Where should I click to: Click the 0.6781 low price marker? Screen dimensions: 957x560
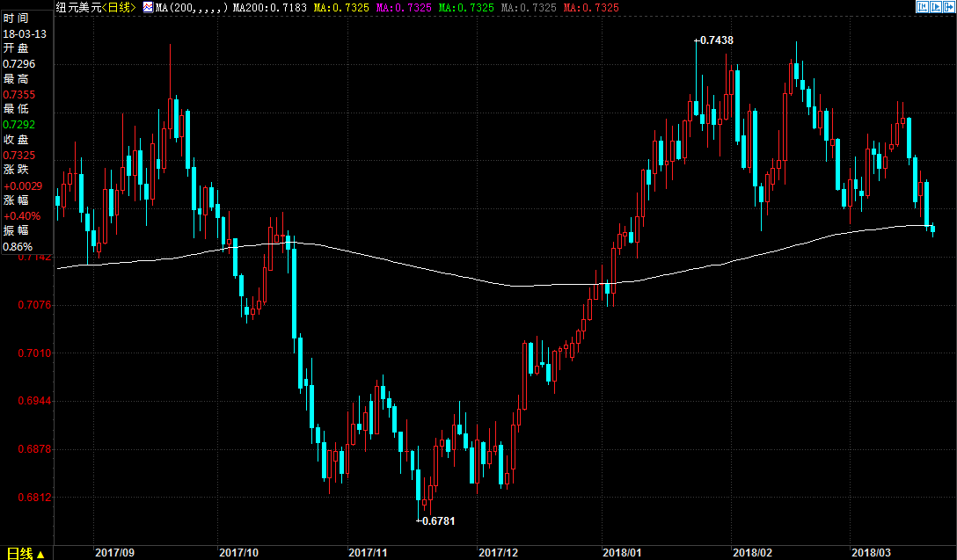pyautogui.click(x=438, y=521)
